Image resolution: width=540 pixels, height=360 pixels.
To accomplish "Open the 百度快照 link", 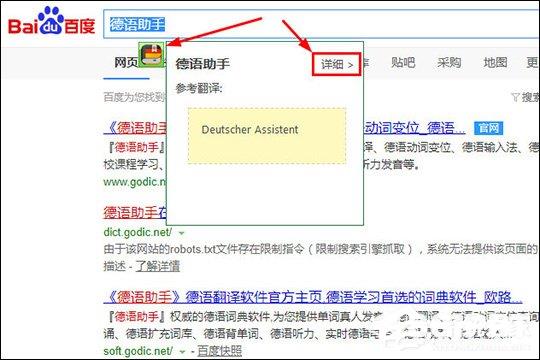I will pyautogui.click(x=220, y=351).
